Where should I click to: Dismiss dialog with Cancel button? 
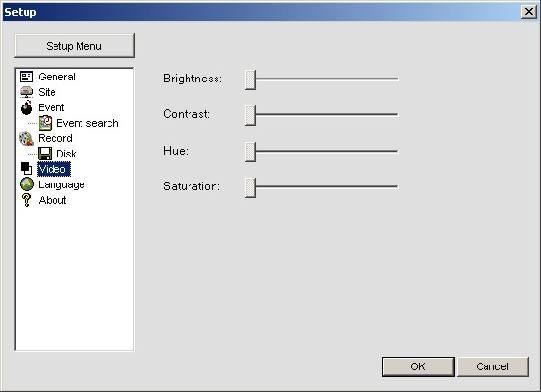pyautogui.click(x=493, y=366)
